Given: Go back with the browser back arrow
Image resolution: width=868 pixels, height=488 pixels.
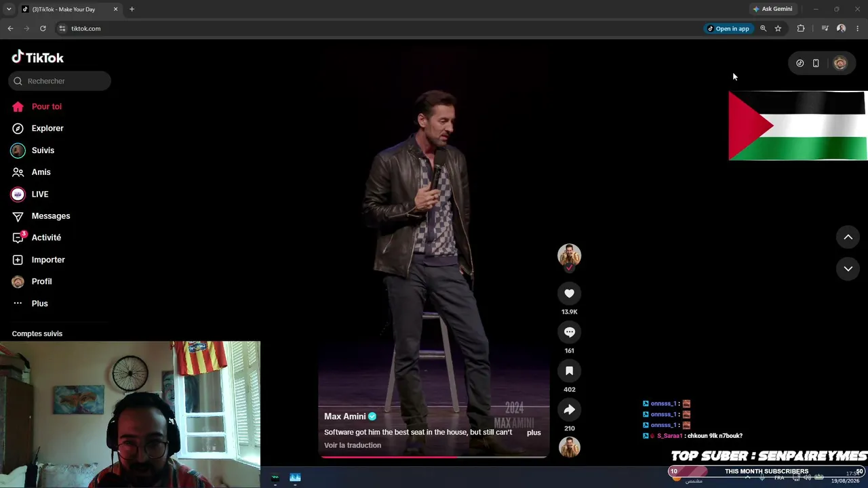Looking at the screenshot, I should coord(10,28).
